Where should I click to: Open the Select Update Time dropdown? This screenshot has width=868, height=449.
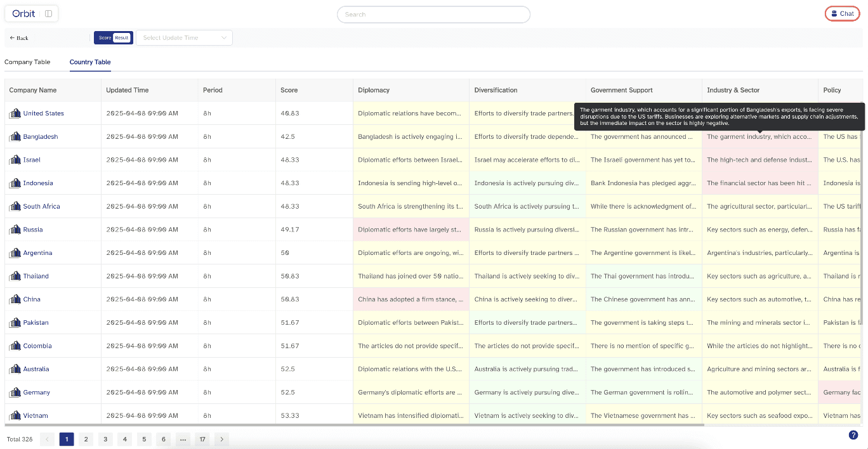click(x=185, y=38)
